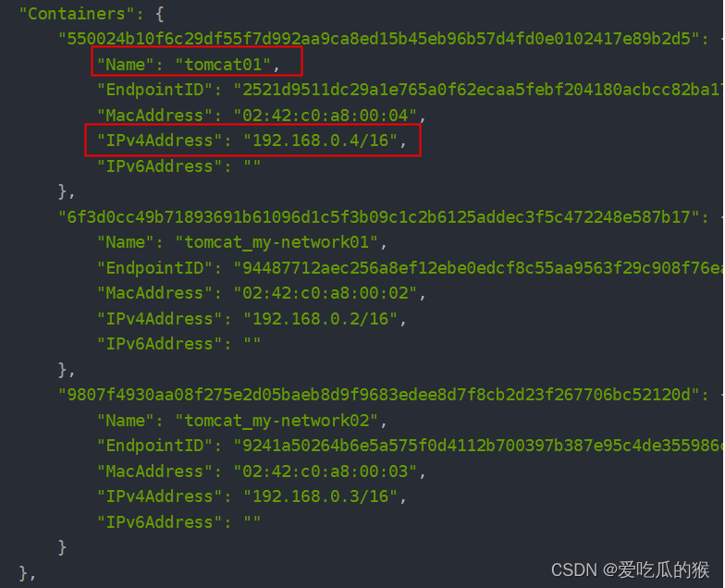
Task: Click the MacAddress 02:42:c0:a8:00:02 value
Action: pyautogui.click(x=326, y=293)
